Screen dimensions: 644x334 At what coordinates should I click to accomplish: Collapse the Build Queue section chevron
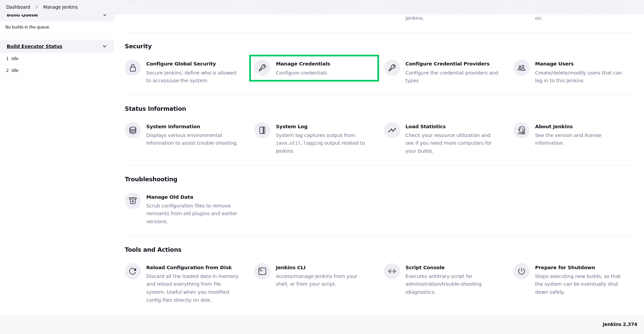(x=105, y=15)
